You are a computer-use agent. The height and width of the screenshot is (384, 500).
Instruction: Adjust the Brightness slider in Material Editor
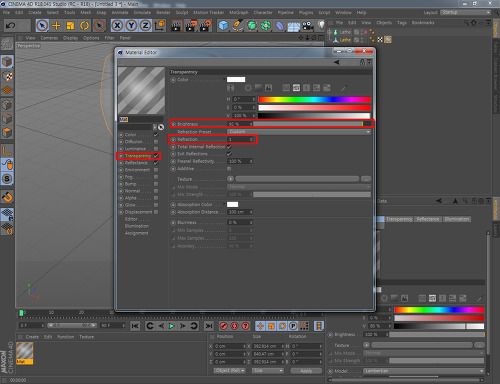click(312, 124)
